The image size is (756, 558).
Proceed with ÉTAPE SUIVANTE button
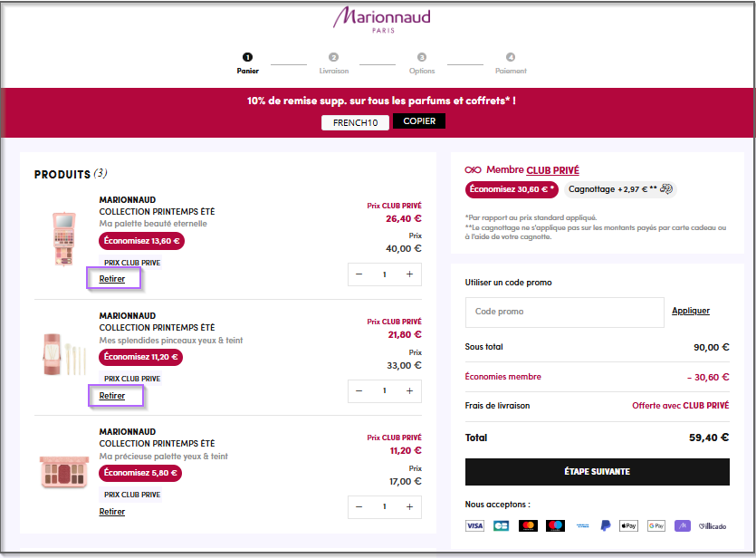click(x=597, y=472)
